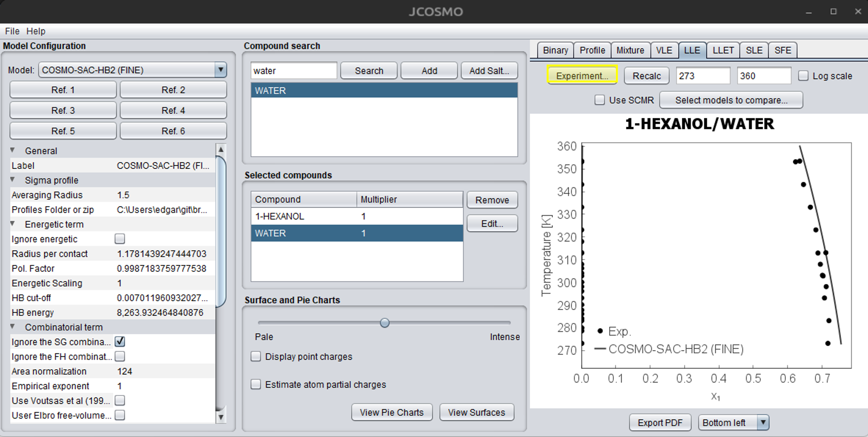
Task: Click the Search button
Action: pyautogui.click(x=369, y=71)
